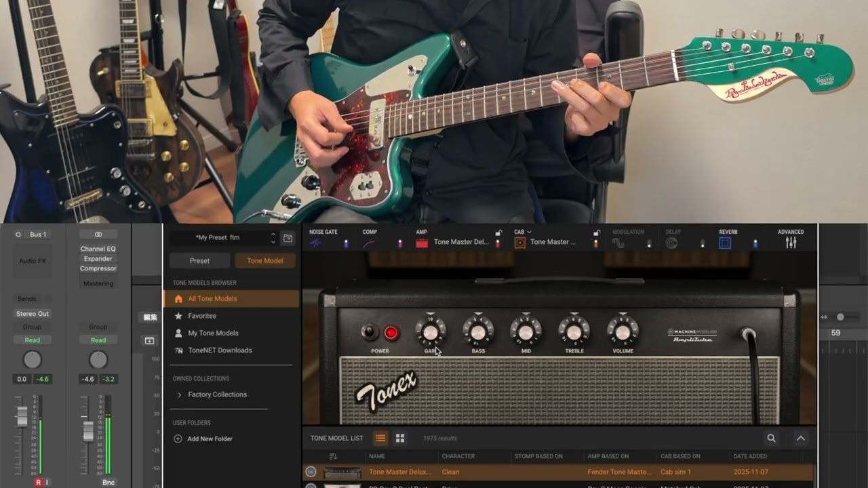Expand Factory Collections folder
This screenshot has width=868, height=488.
click(179, 394)
